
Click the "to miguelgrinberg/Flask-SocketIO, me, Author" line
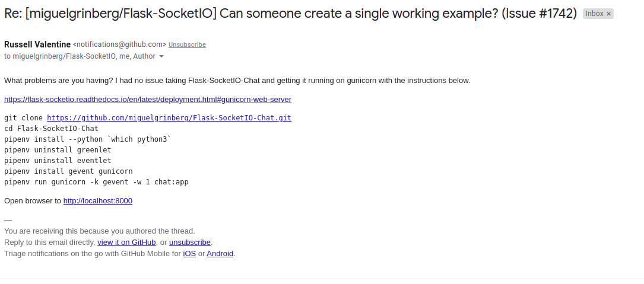[x=80, y=56]
